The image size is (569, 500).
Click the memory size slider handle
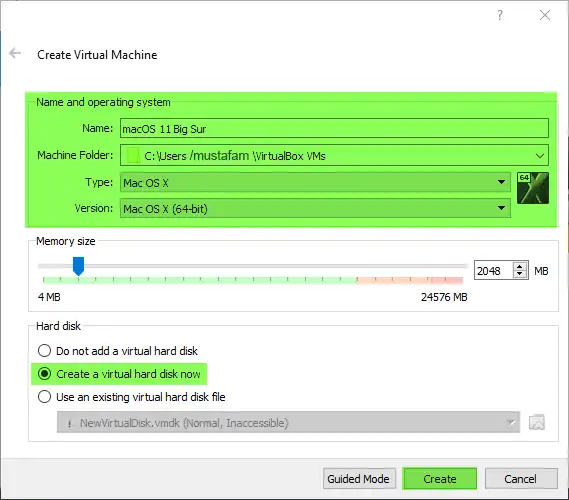(78, 266)
